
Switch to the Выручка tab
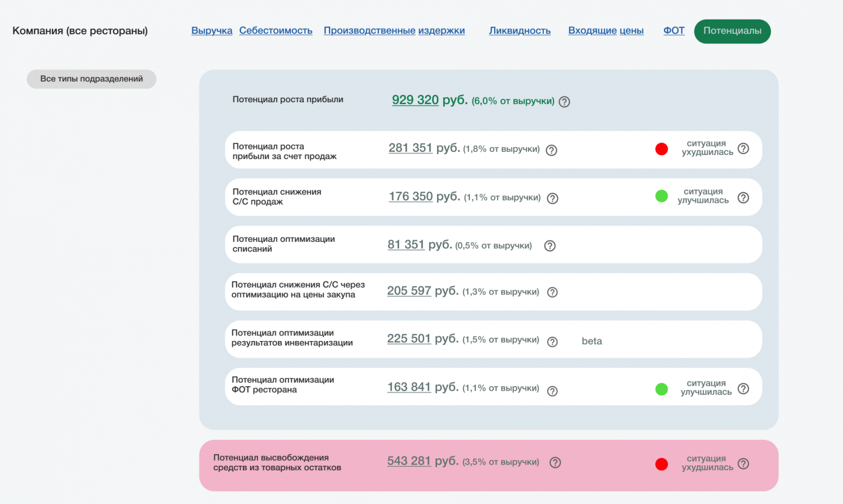(x=212, y=31)
